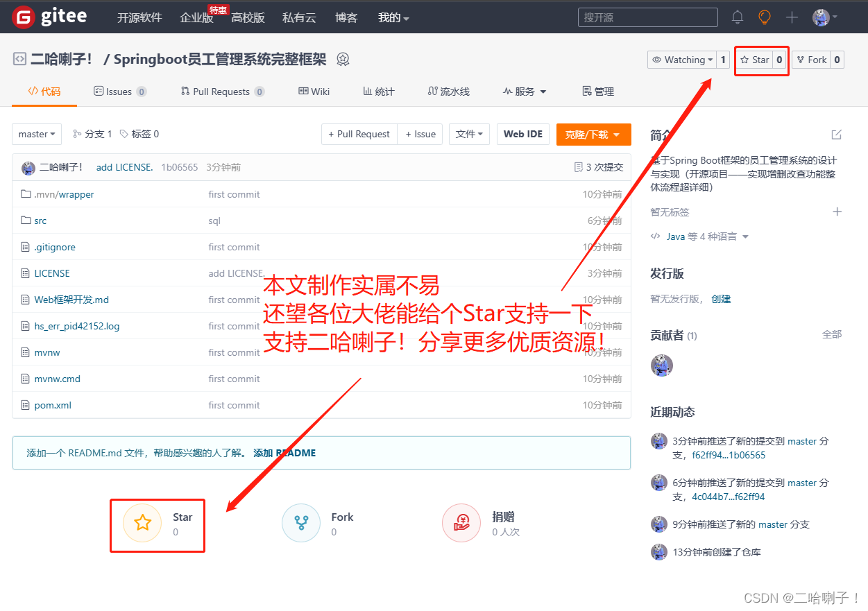Click commit hash 1b06565
Viewport: 868px width, 611px height.
tap(180, 167)
